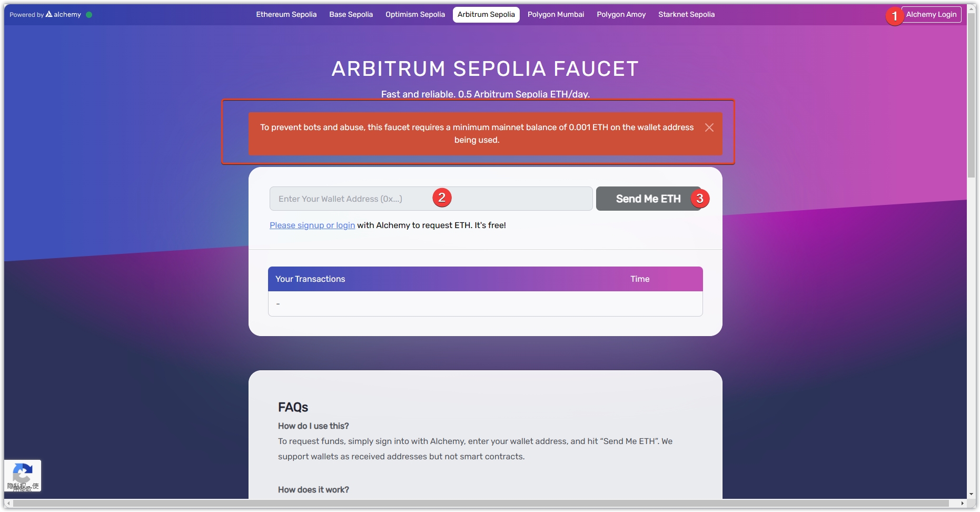Click the Alchemy Login button

pos(931,15)
